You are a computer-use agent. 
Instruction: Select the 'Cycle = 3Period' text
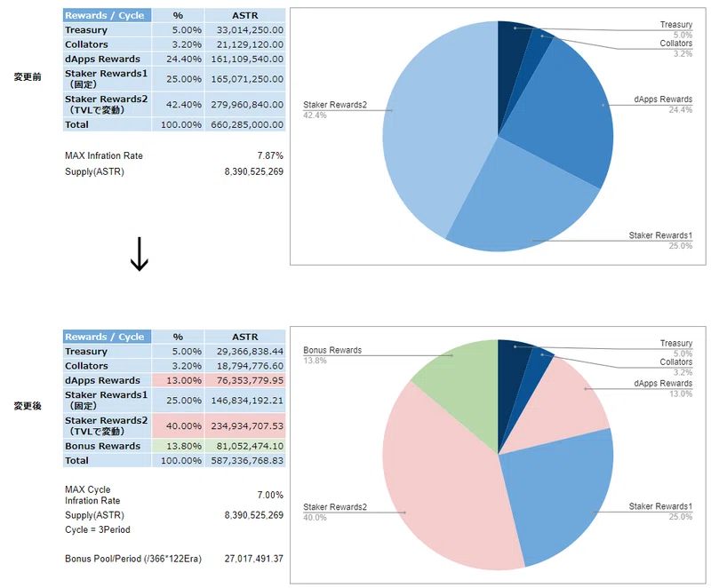98,529
